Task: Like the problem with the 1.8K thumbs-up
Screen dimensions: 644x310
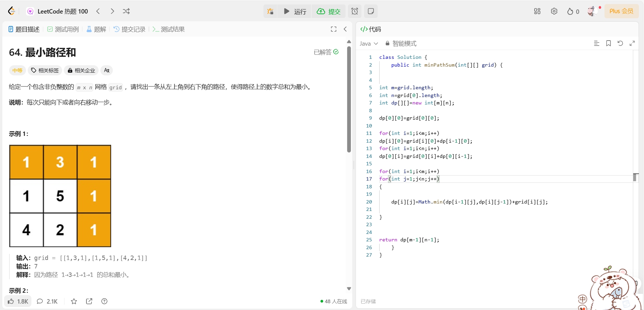Action: 17,301
